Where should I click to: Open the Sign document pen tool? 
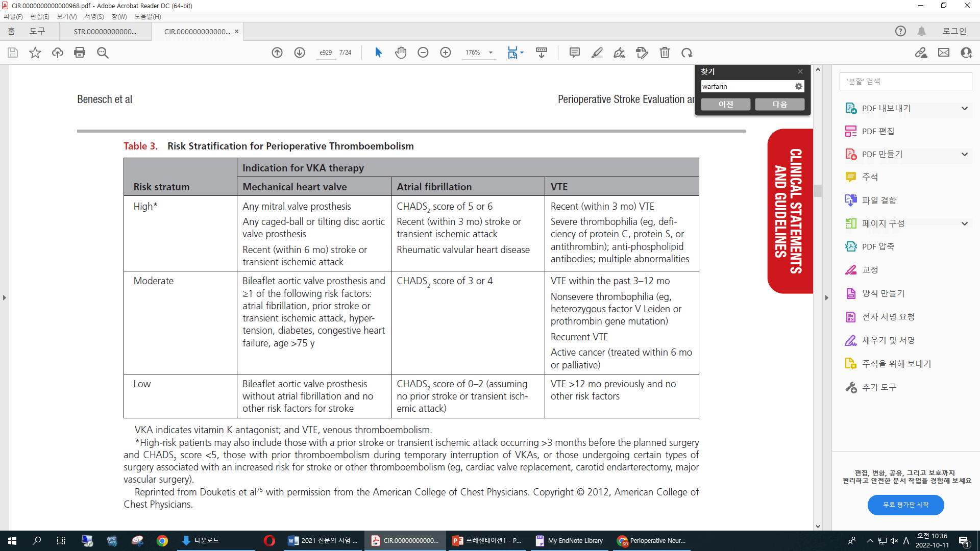pyautogui.click(x=620, y=53)
